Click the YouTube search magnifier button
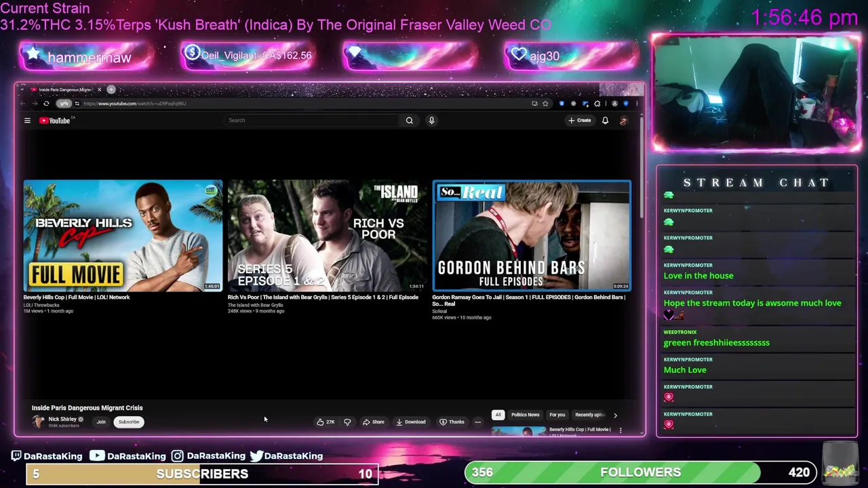Screen dimensions: 868x488 (x=410, y=121)
